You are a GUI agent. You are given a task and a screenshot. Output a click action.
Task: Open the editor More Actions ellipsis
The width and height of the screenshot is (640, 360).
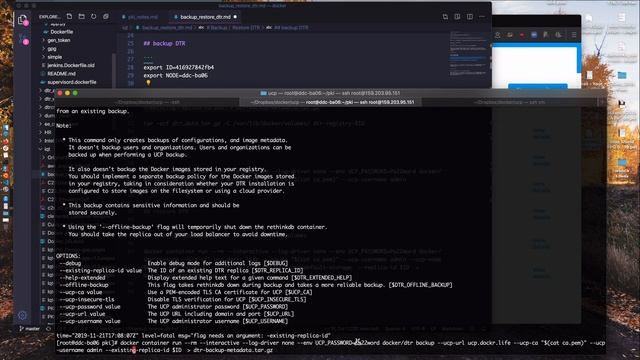(x=482, y=17)
